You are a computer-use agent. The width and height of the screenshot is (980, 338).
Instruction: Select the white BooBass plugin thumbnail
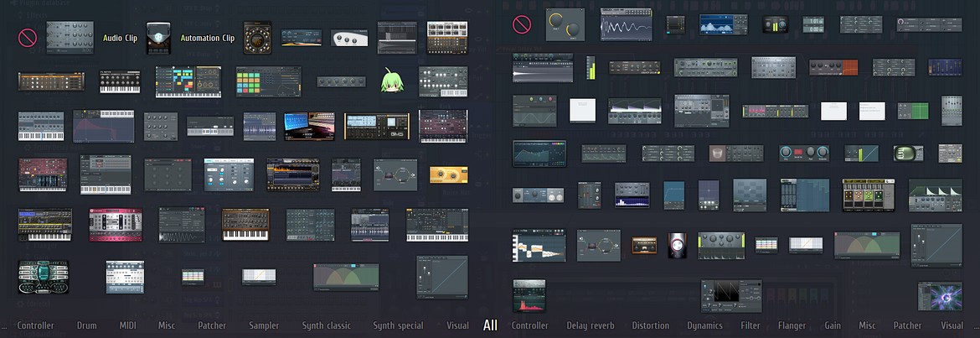point(349,38)
